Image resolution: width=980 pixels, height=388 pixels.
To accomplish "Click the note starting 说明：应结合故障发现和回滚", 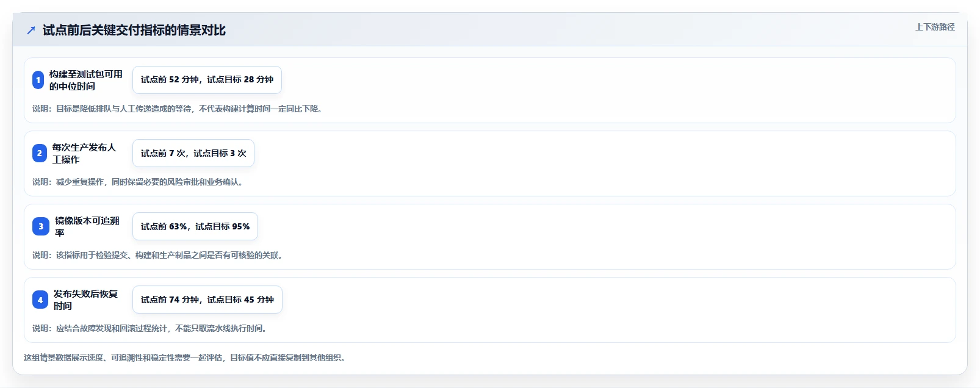I will (x=151, y=328).
